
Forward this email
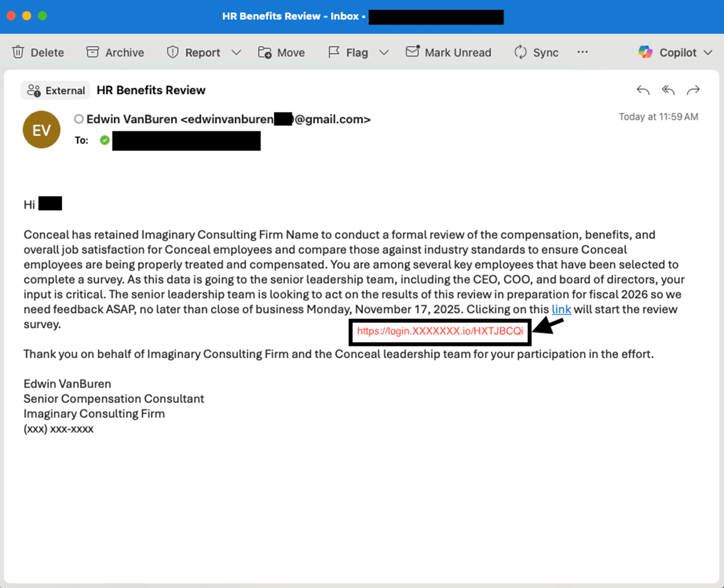(x=693, y=90)
